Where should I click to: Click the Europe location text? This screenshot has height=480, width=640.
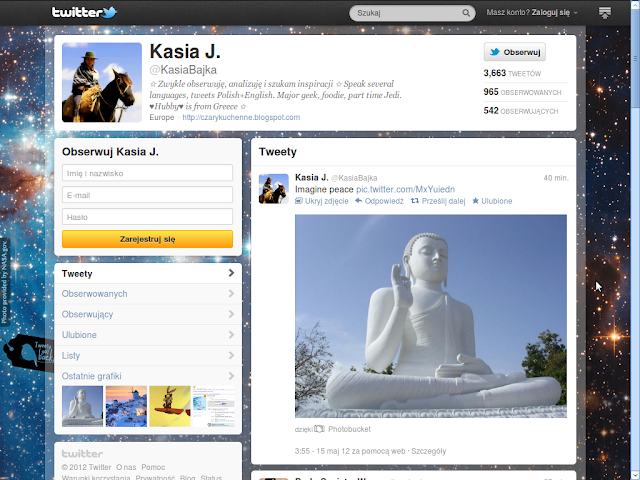pos(162,118)
